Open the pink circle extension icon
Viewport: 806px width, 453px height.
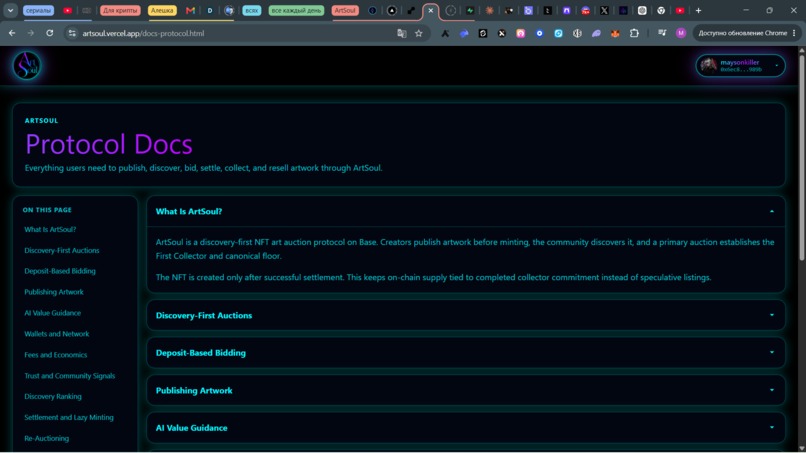[x=520, y=33]
